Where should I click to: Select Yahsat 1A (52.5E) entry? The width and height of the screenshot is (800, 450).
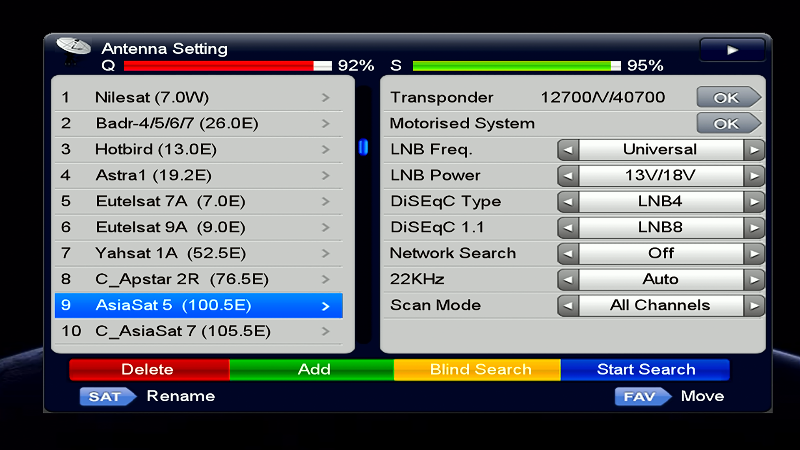198,254
